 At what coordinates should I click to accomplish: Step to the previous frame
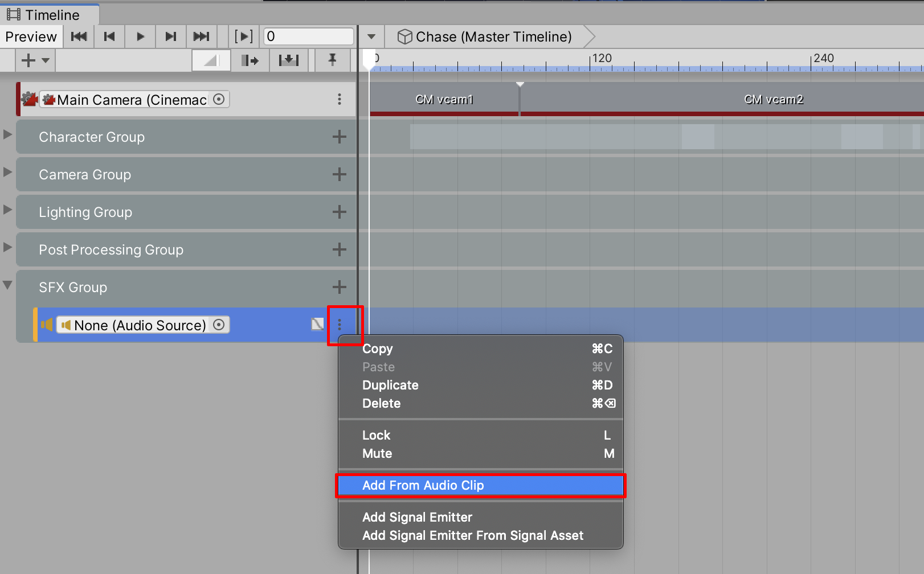[109, 37]
